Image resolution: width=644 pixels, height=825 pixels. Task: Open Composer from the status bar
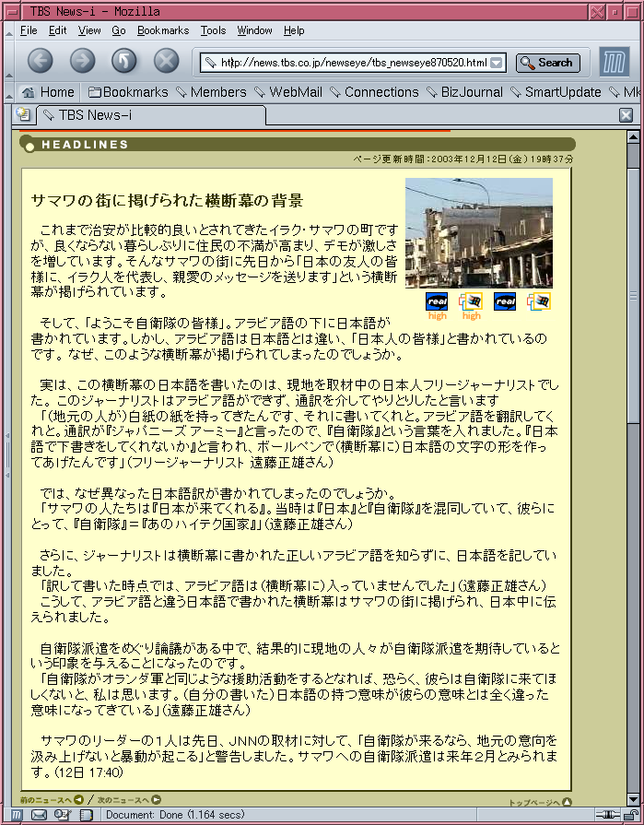[x=63, y=815]
